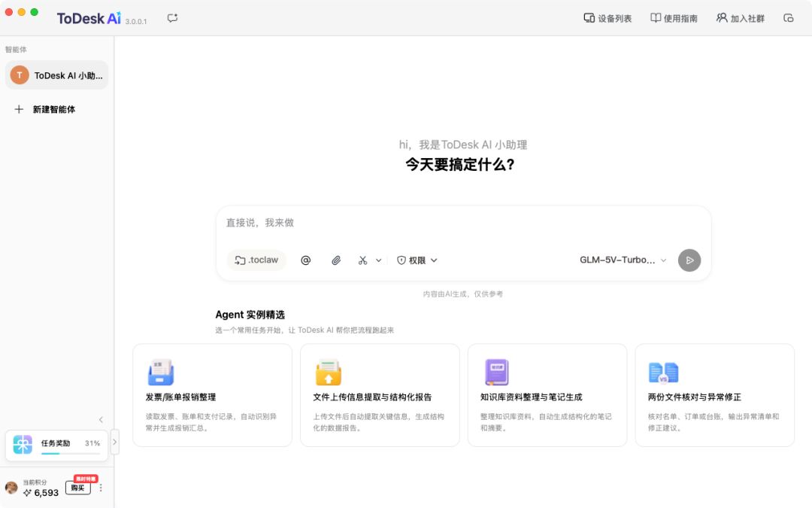The width and height of the screenshot is (812, 508).
Task: Click the 今天要搞定什么？ headline
Action: [x=460, y=165]
